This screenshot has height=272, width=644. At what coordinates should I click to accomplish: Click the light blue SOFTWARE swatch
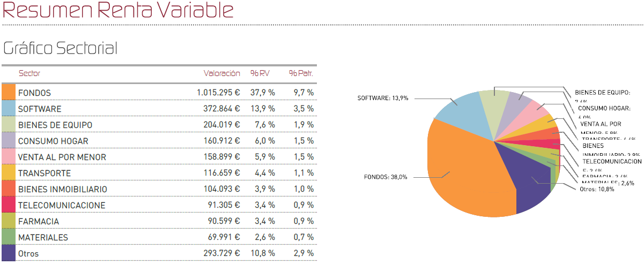click(x=9, y=109)
